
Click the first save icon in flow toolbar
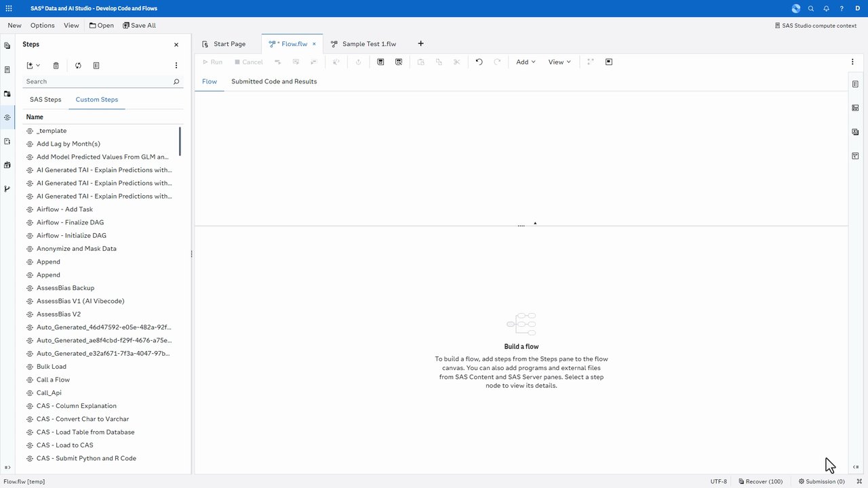(380, 62)
